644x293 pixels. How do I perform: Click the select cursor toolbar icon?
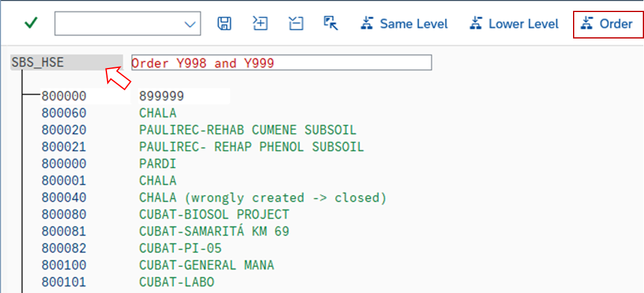[x=331, y=23]
